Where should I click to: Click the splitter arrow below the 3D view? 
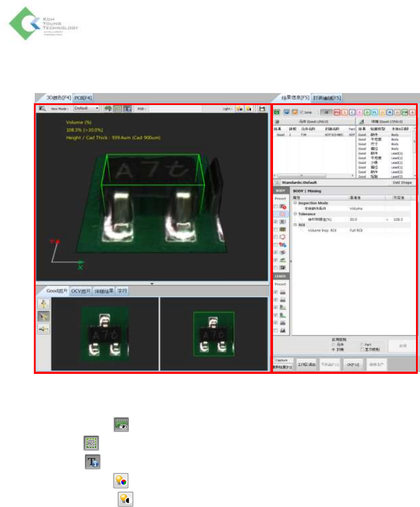click(152, 284)
